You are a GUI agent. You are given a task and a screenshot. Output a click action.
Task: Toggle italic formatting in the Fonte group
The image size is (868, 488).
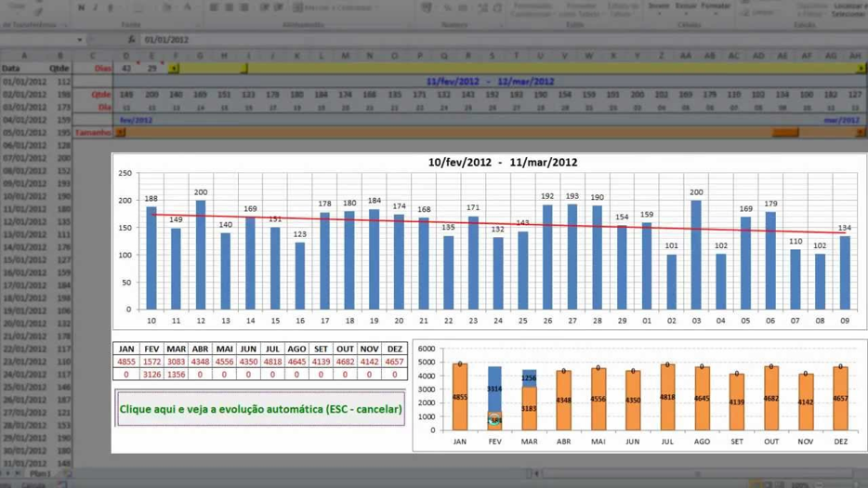click(x=95, y=8)
